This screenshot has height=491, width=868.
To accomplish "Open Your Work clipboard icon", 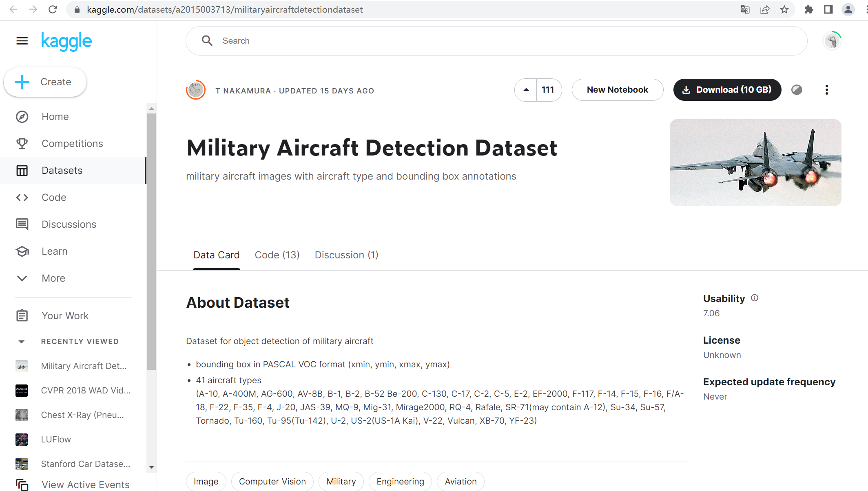I will point(22,315).
